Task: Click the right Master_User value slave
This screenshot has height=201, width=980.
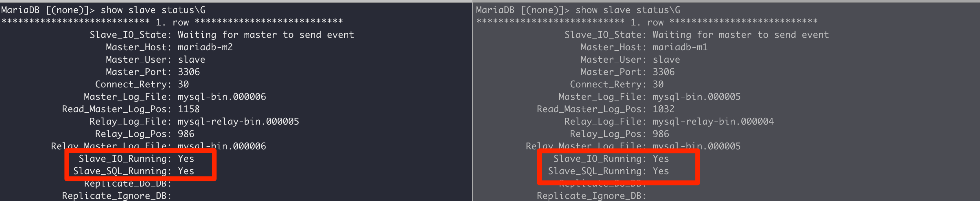Action: [666, 60]
